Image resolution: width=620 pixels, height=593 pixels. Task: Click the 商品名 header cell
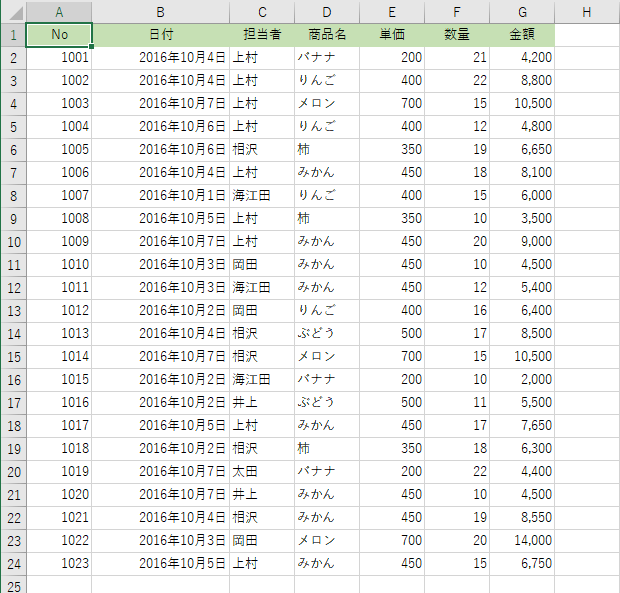coord(327,35)
